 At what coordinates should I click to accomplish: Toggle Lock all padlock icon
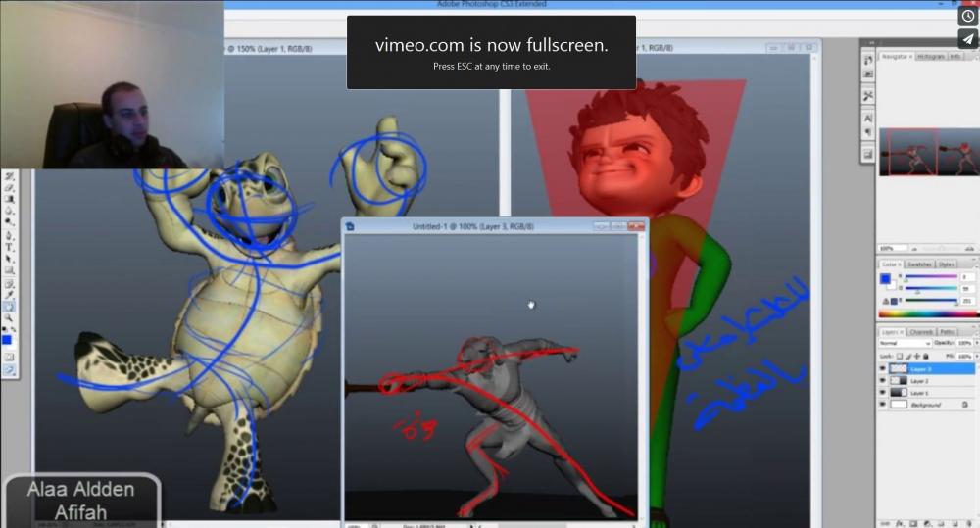point(926,357)
